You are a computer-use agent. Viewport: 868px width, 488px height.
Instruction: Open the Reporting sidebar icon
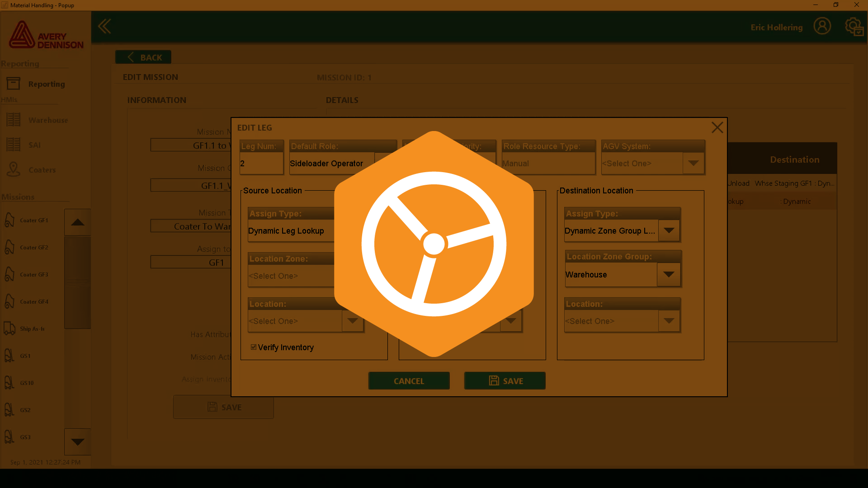[14, 84]
